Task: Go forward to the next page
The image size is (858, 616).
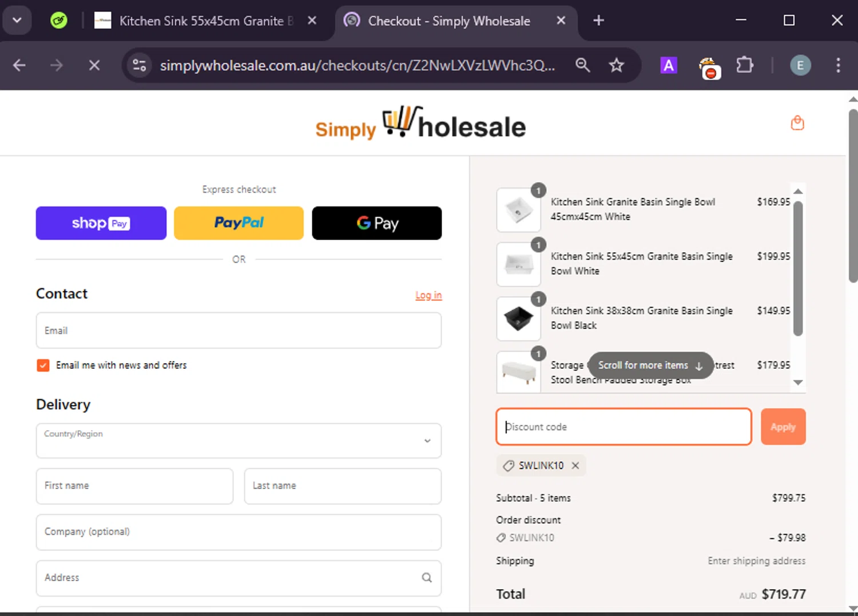Action: (56, 65)
